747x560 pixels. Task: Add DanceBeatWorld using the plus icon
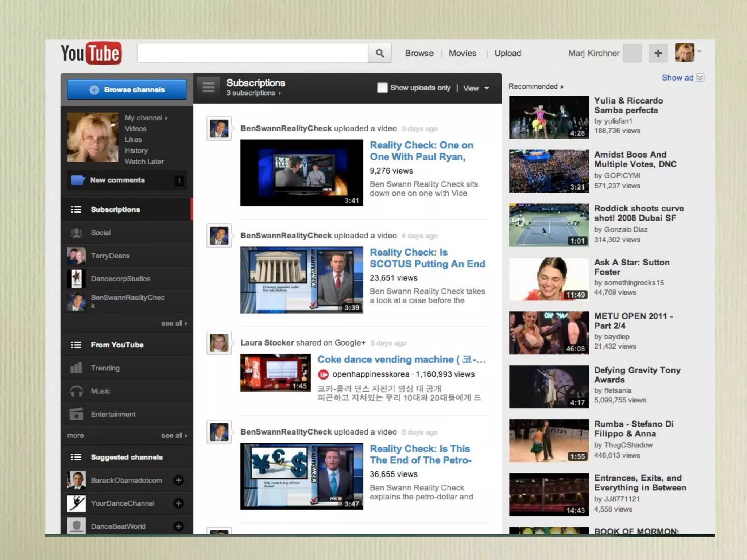[178, 526]
